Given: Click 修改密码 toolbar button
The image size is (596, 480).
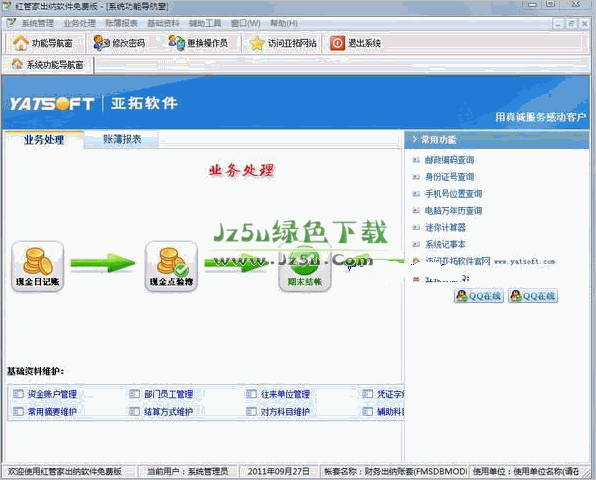Looking at the screenshot, I should pyautogui.click(x=119, y=43).
